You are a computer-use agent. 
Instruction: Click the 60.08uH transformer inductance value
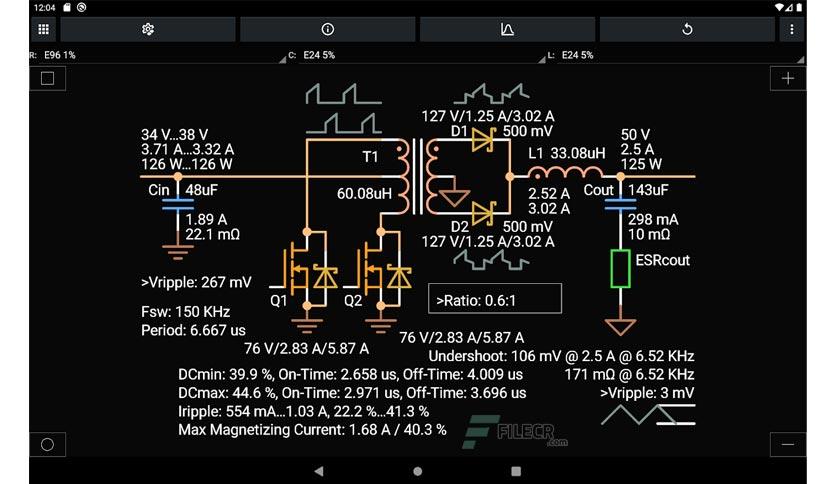coord(364,193)
